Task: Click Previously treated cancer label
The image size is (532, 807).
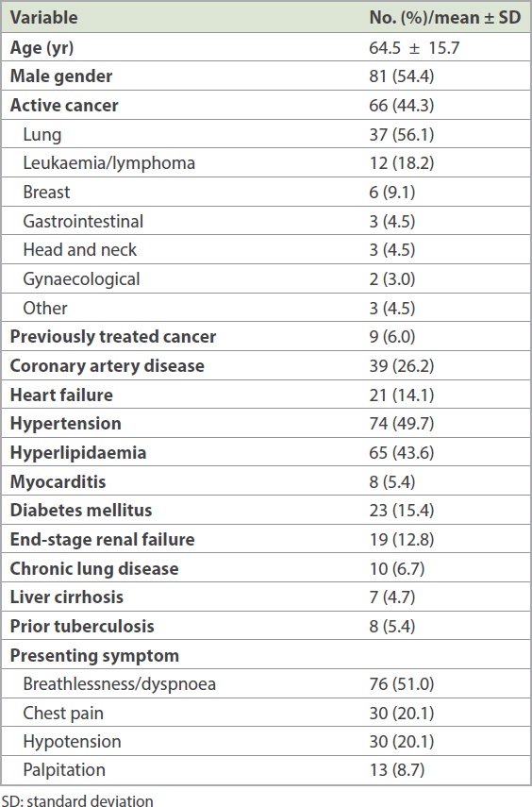Action: click(x=112, y=337)
